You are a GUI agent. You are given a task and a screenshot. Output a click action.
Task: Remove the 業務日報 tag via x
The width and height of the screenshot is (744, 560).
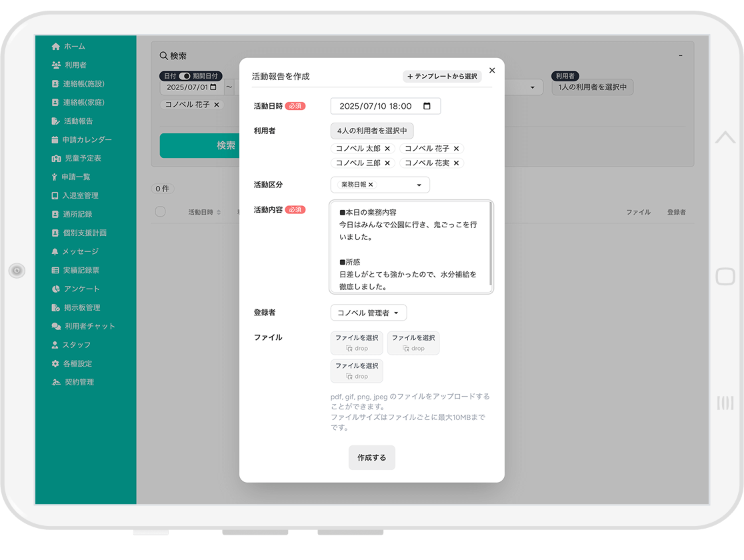371,185
